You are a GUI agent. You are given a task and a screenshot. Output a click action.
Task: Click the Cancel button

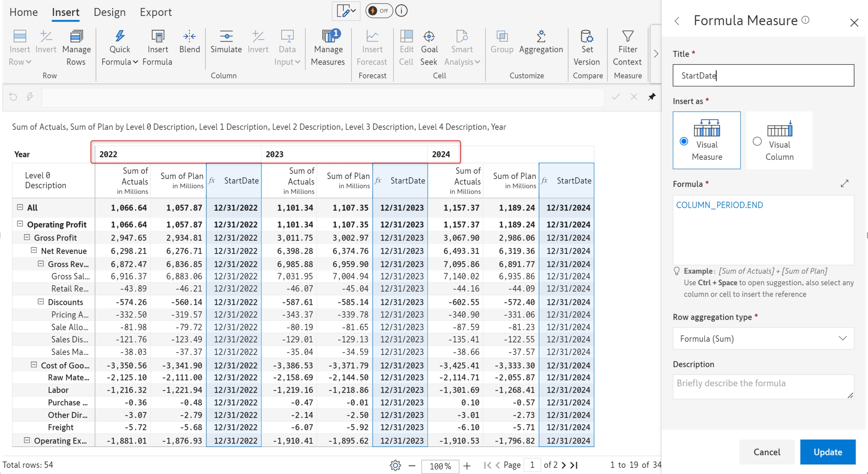(766, 452)
